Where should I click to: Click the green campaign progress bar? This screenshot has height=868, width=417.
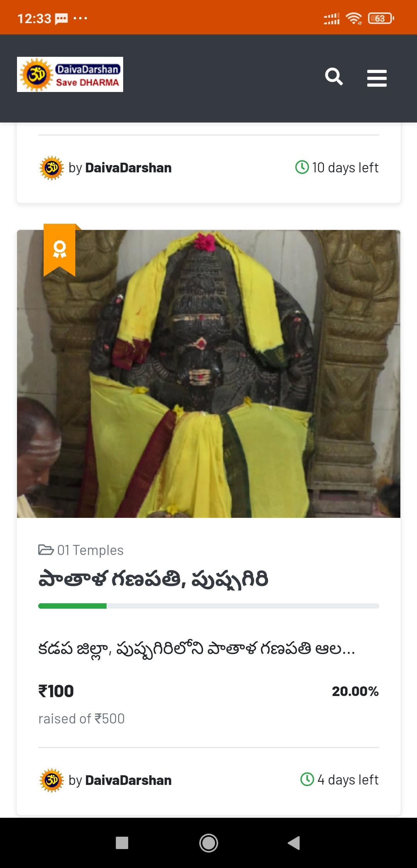tap(208, 606)
